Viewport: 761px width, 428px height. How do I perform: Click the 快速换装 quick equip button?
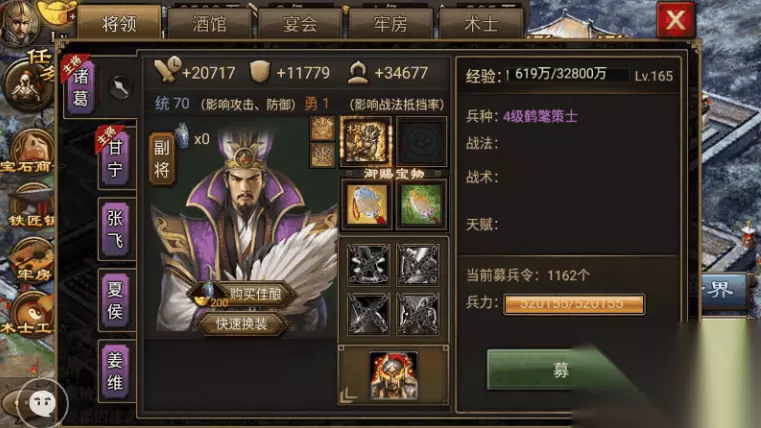[x=241, y=324]
